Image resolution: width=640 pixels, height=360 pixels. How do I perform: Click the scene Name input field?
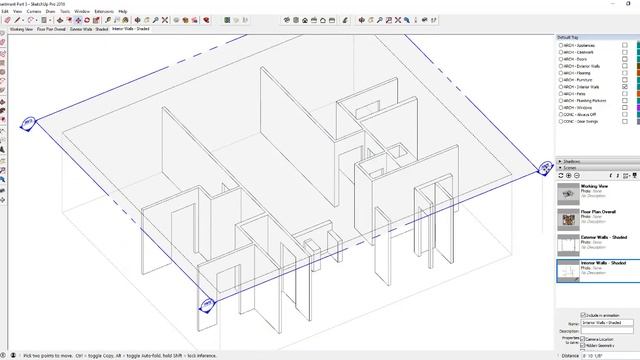pos(607,323)
